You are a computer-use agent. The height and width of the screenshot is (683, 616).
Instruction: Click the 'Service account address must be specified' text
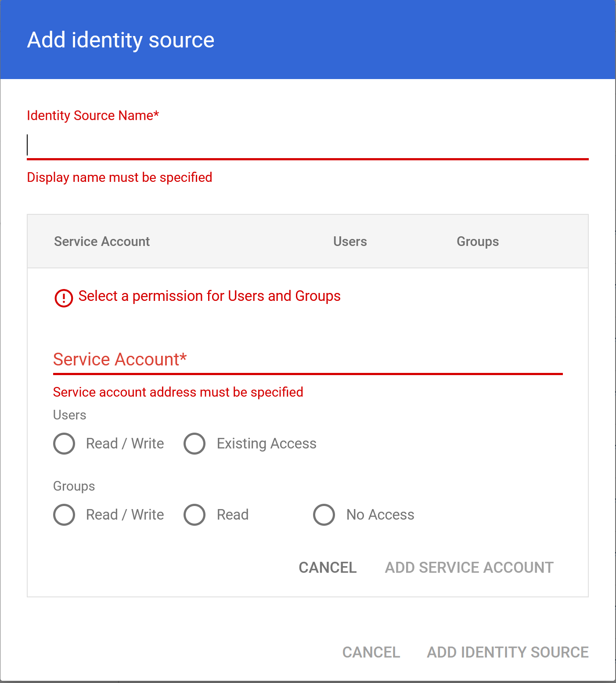[178, 392]
